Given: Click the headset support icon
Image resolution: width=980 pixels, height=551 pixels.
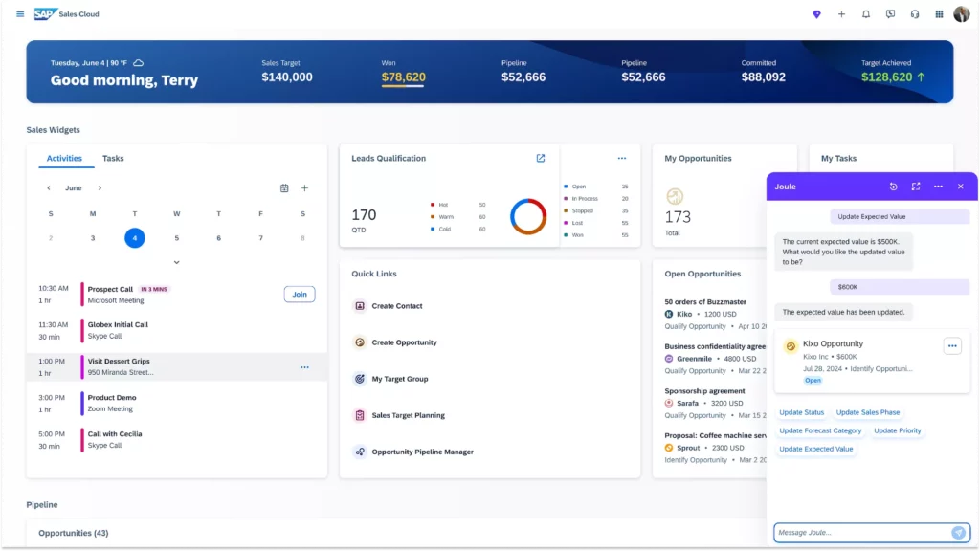Looking at the screenshot, I should [916, 14].
